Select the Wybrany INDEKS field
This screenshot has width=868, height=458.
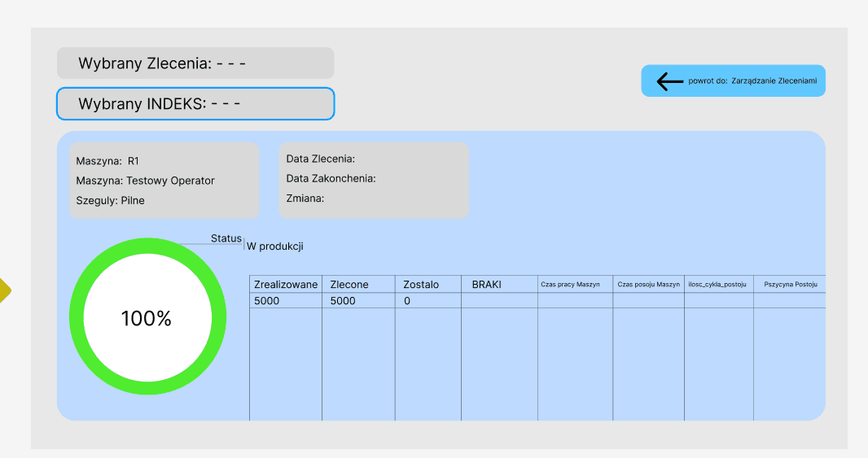coord(195,103)
